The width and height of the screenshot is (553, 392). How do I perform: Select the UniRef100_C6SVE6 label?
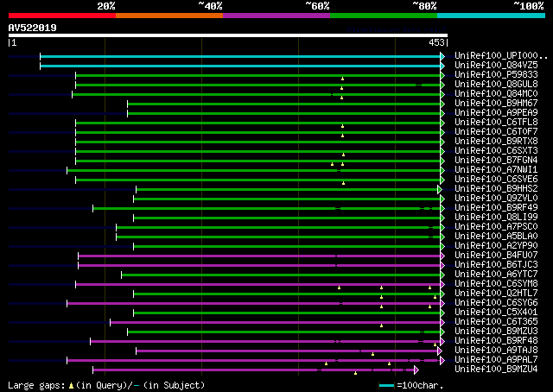pos(496,180)
